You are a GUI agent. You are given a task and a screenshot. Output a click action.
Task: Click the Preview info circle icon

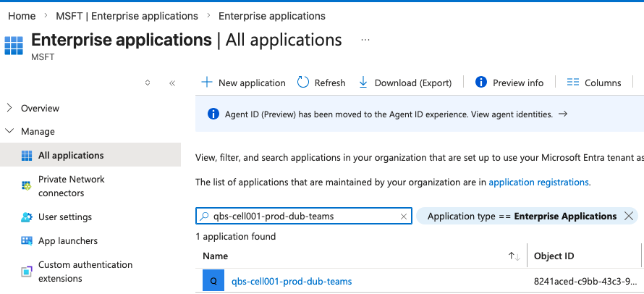[x=481, y=83]
